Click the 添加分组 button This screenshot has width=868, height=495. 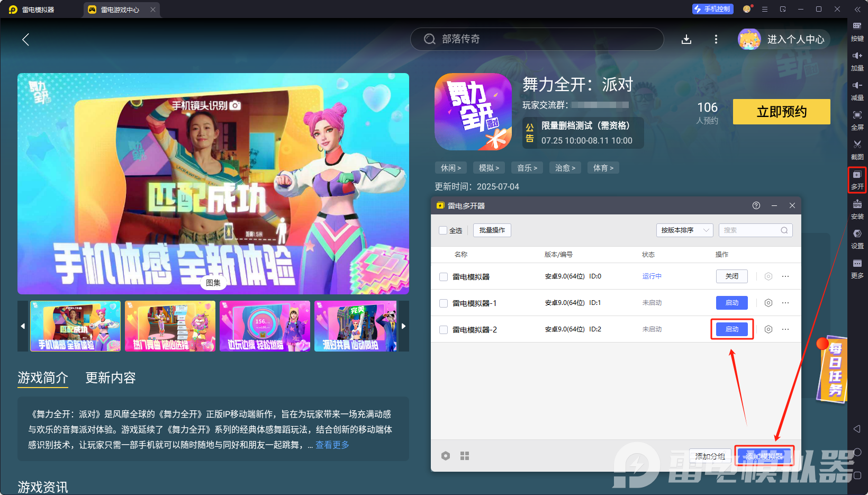click(x=710, y=456)
